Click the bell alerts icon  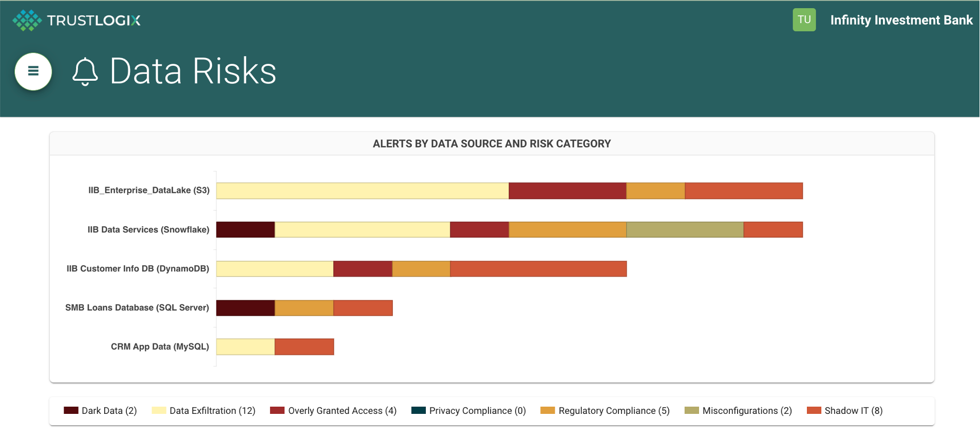(x=85, y=71)
